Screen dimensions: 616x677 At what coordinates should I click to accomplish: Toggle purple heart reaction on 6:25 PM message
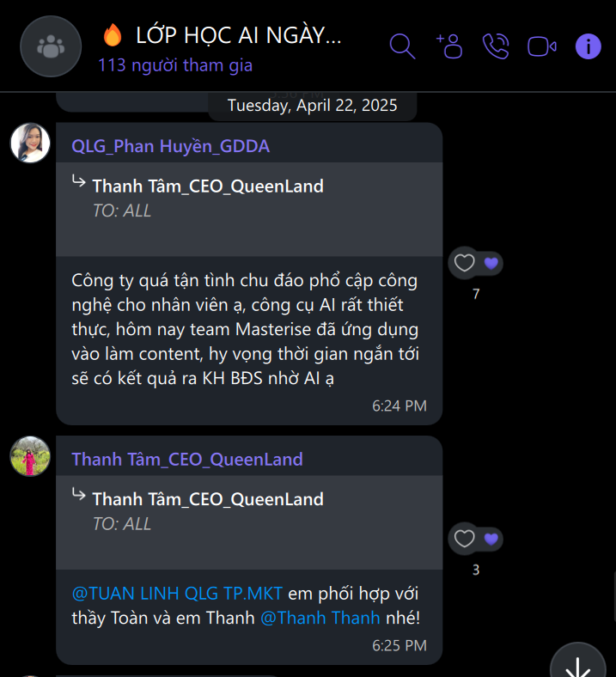pos(491,539)
